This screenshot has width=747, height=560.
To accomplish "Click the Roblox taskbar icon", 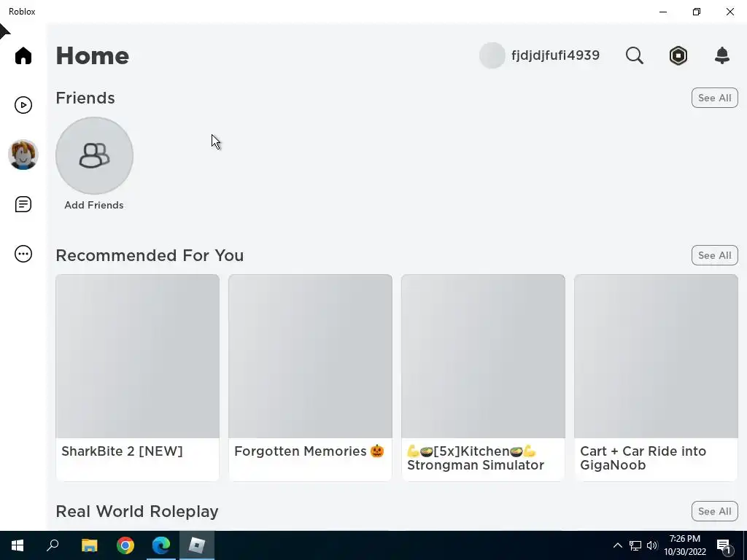I will pos(197,545).
